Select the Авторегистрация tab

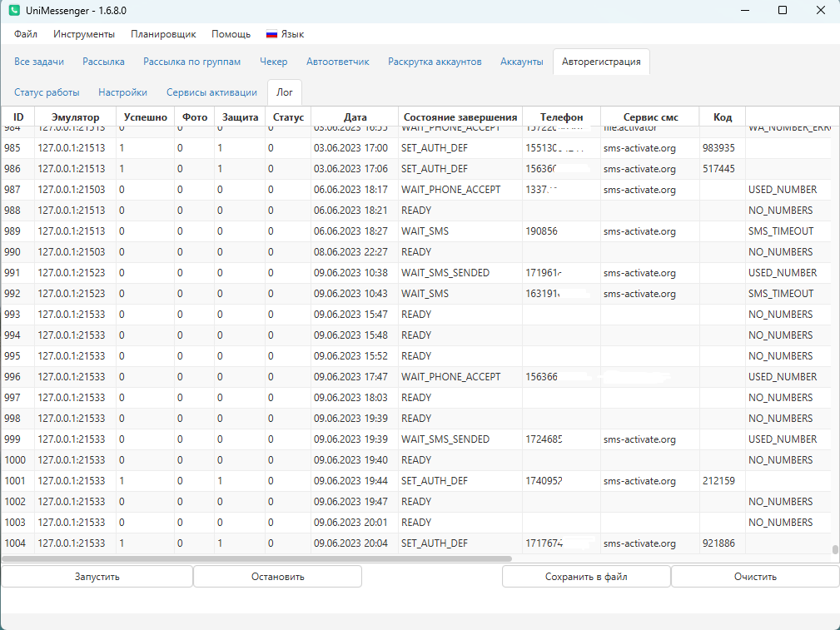click(x=601, y=62)
